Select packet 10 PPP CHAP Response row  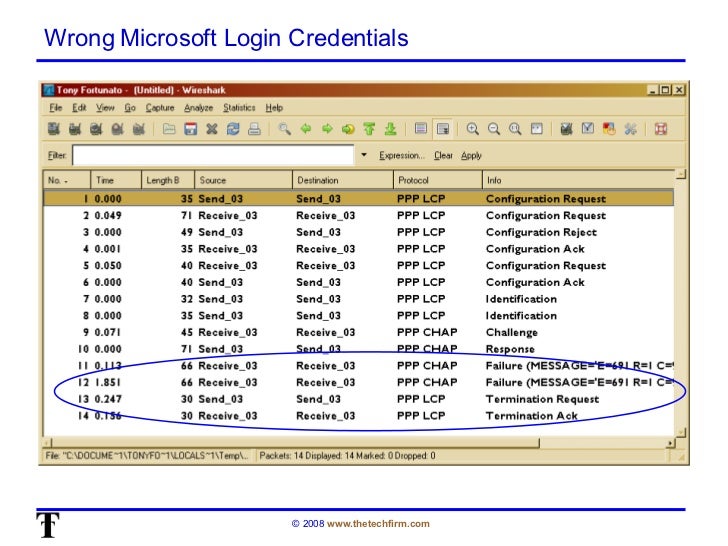point(358,349)
